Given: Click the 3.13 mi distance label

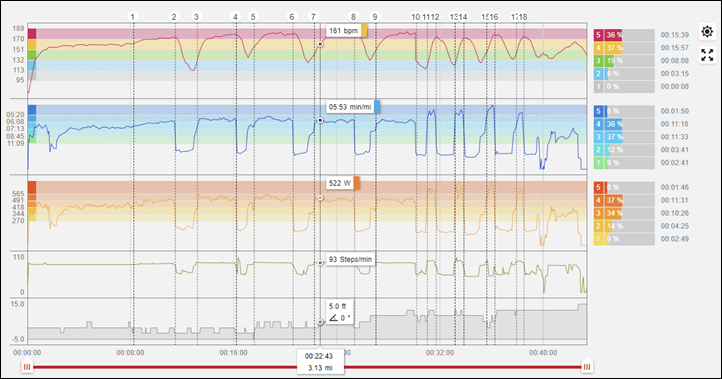Looking at the screenshot, I should [x=319, y=368].
